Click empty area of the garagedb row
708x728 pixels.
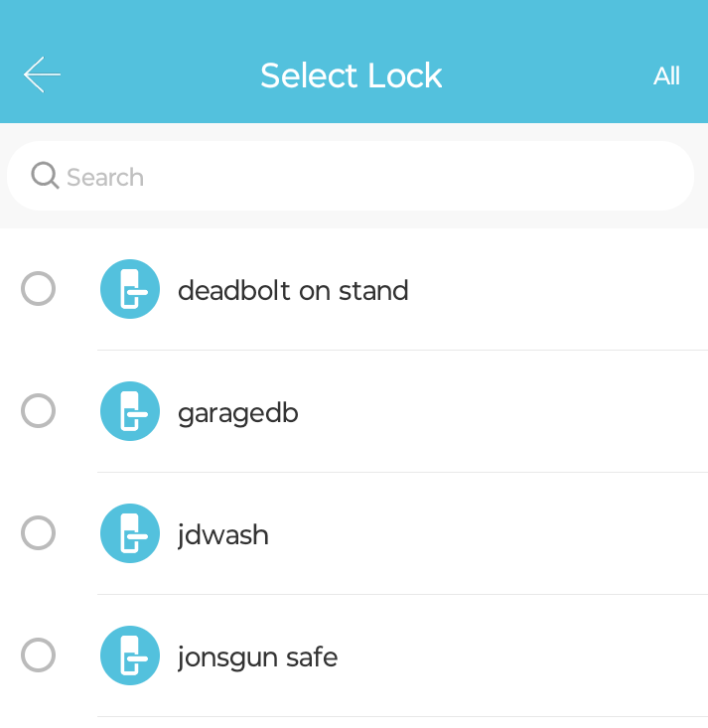501,411
